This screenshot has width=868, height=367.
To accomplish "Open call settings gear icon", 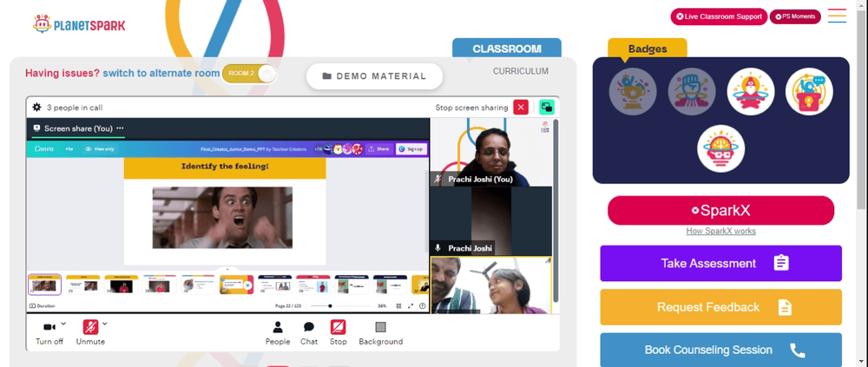I will [x=36, y=108].
